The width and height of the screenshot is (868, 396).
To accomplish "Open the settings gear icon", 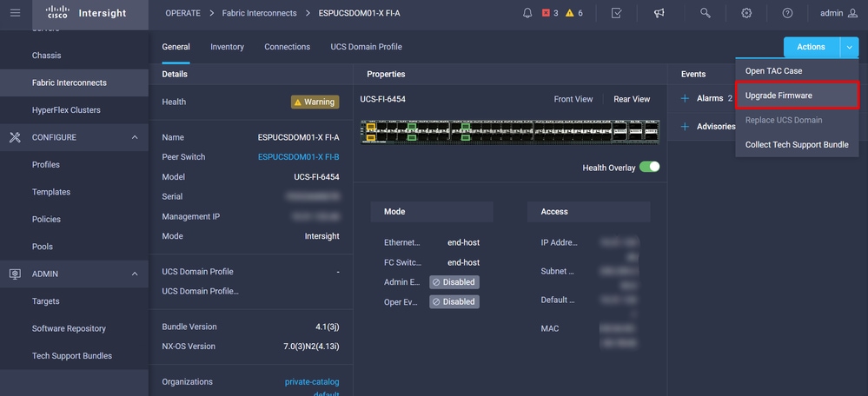I will point(746,13).
